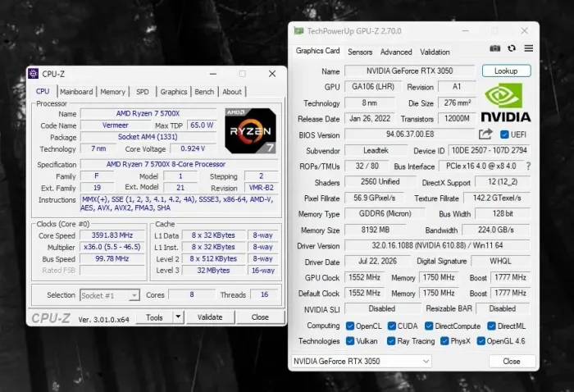The height and width of the screenshot is (392, 574).
Task: Open the Socket #1 selection dropdown
Action: 109,295
